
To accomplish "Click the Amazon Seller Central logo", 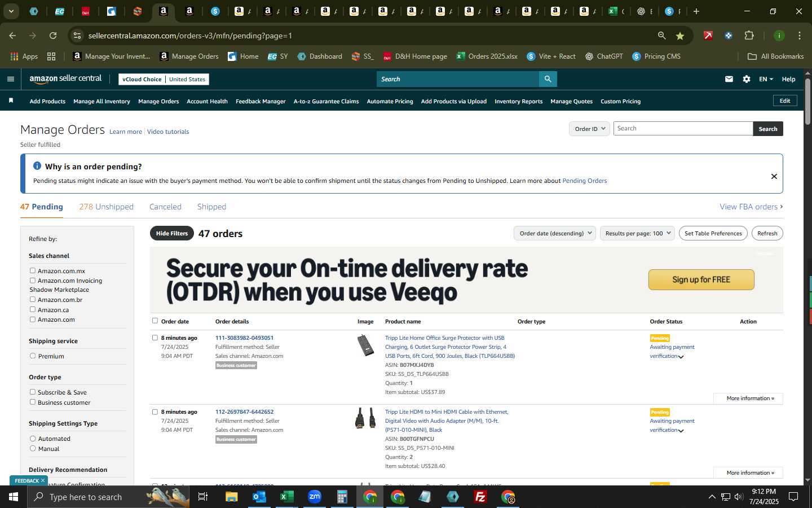I will coord(65,79).
